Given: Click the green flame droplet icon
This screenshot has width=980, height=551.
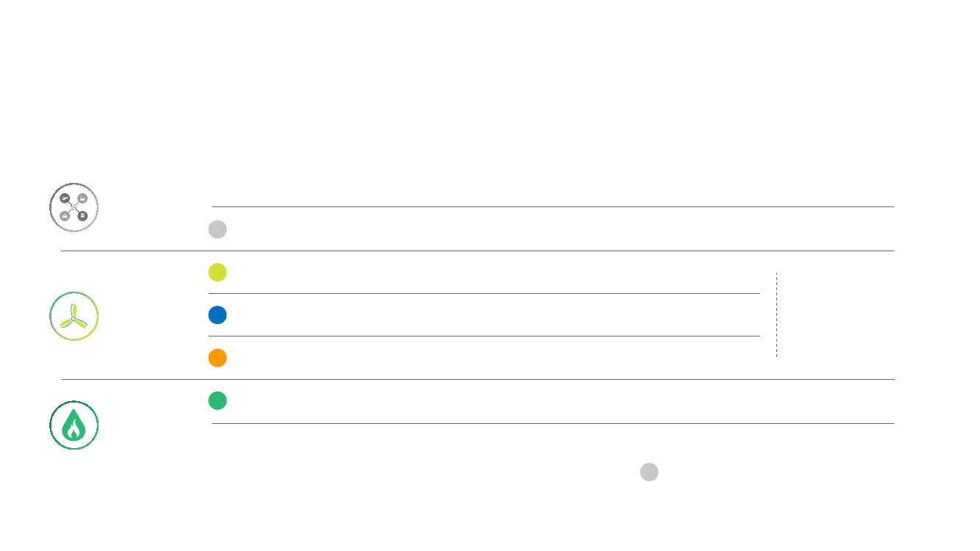Looking at the screenshot, I should point(74,425).
